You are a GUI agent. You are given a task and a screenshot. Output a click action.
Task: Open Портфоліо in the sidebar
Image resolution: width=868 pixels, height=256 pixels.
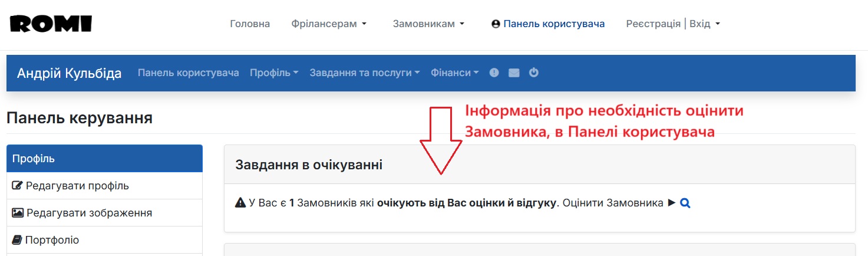[104, 240]
